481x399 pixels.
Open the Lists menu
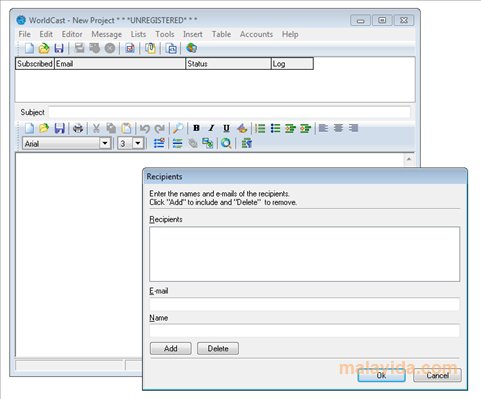tap(138, 34)
